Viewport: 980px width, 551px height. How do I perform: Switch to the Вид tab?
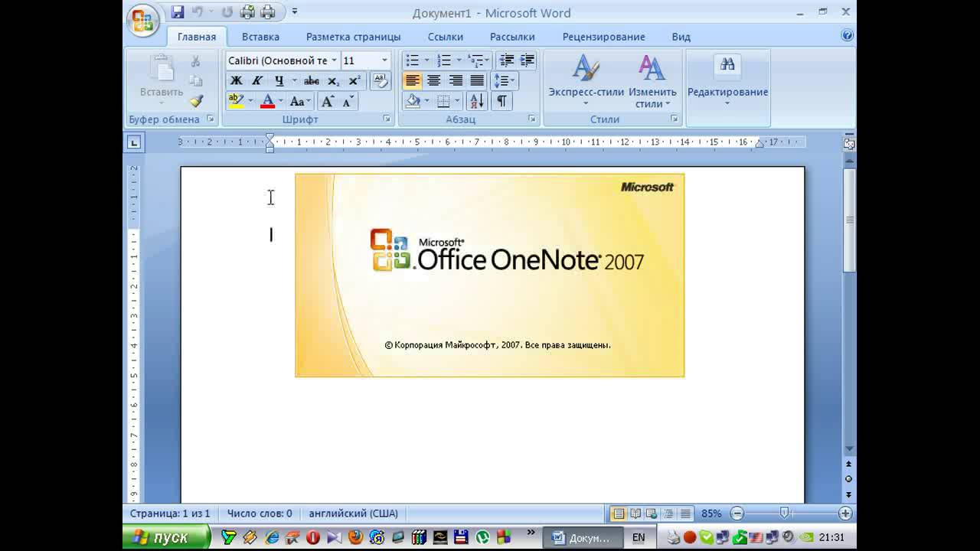681,37
